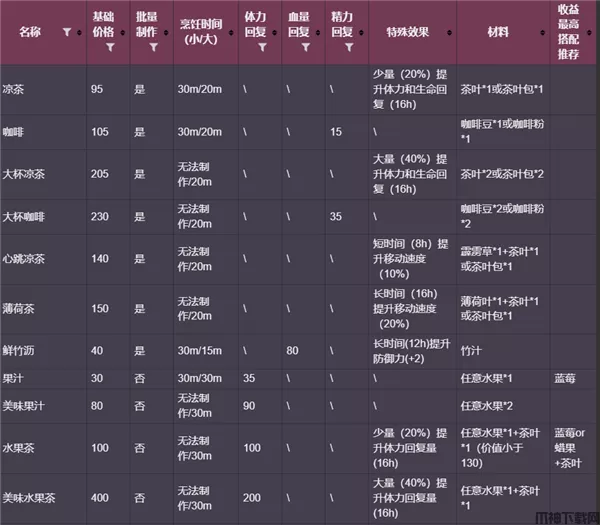Viewport: 600px width, 525px height.
Task: Click 30m/30m cooking time in 果汁 row
Action: click(x=199, y=378)
